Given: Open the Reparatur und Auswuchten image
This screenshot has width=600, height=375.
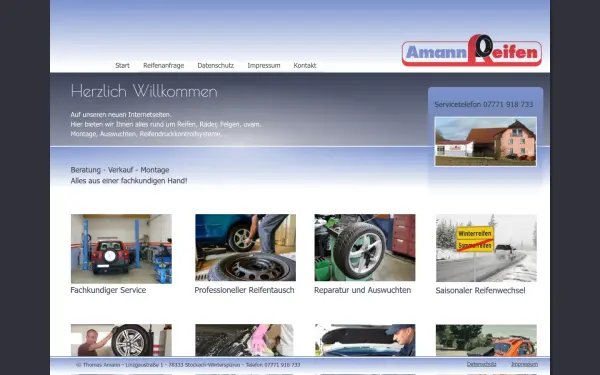Looking at the screenshot, I should click(365, 248).
